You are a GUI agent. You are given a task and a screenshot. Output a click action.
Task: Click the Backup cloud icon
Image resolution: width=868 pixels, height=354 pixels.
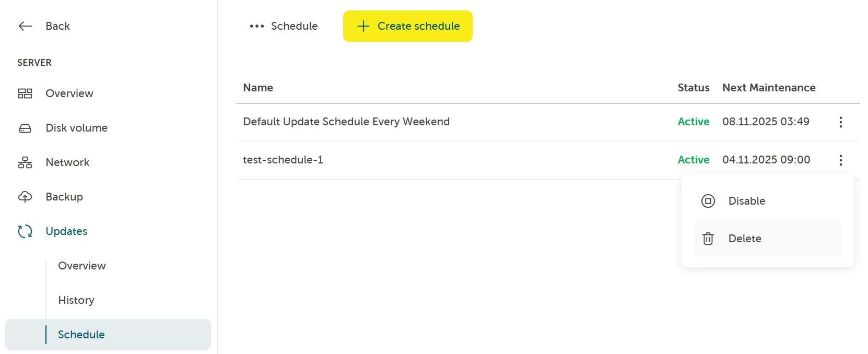coord(25,196)
